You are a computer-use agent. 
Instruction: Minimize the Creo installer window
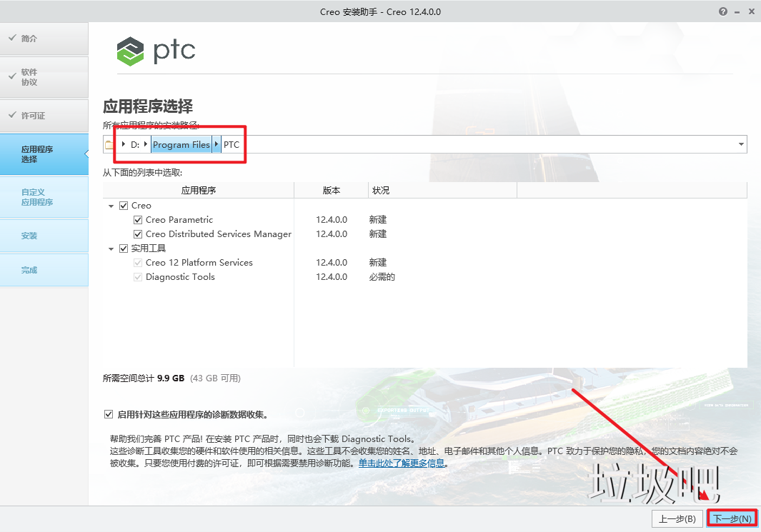click(736, 12)
